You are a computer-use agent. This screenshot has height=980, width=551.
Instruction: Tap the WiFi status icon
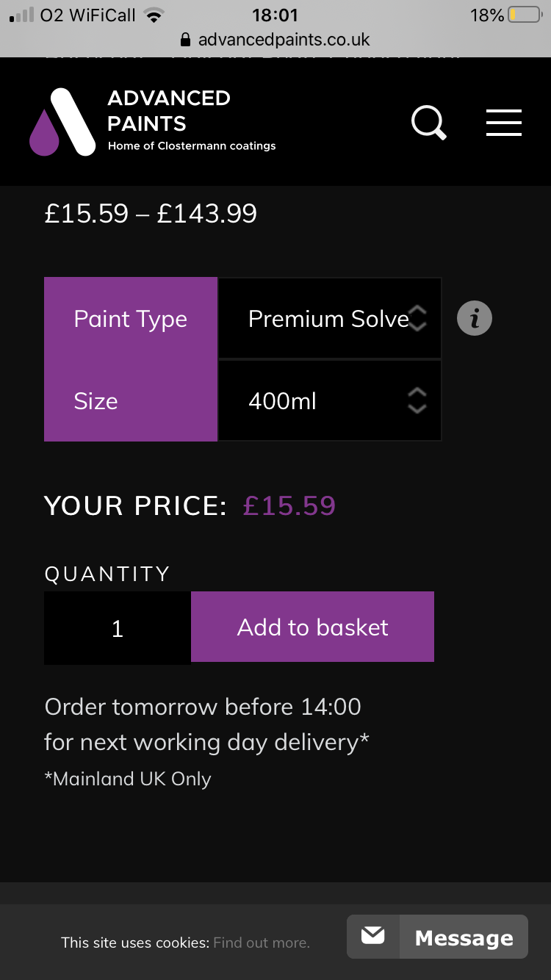point(154,15)
